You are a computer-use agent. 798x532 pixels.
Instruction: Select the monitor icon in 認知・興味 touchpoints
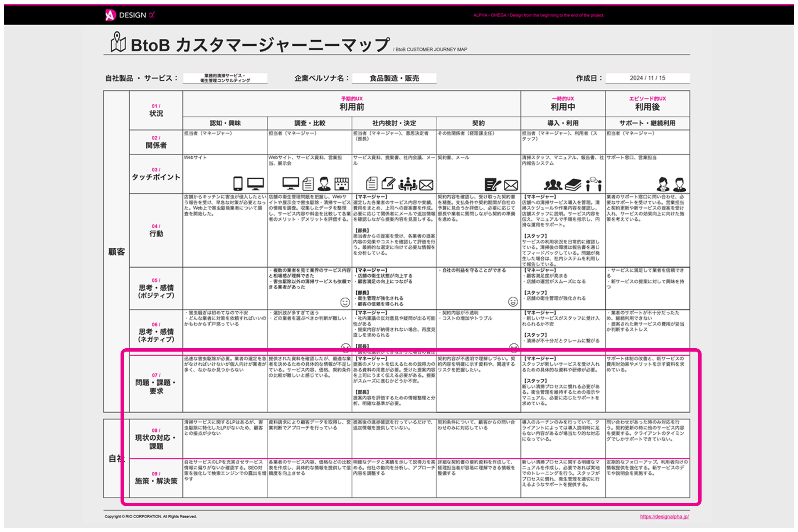255,183
